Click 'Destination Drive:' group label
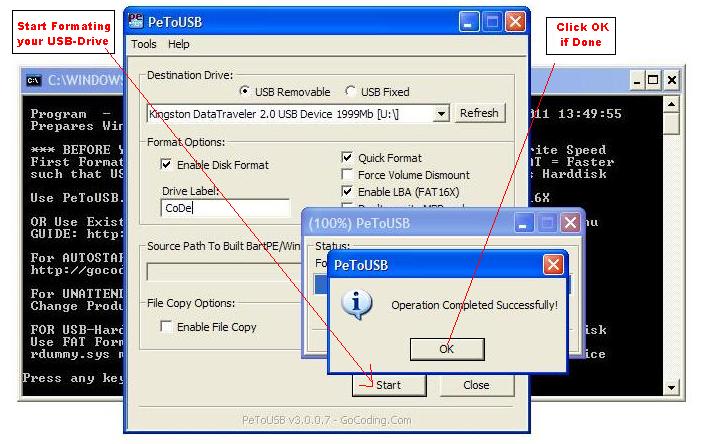The height and width of the screenshot is (444, 706). click(x=190, y=75)
